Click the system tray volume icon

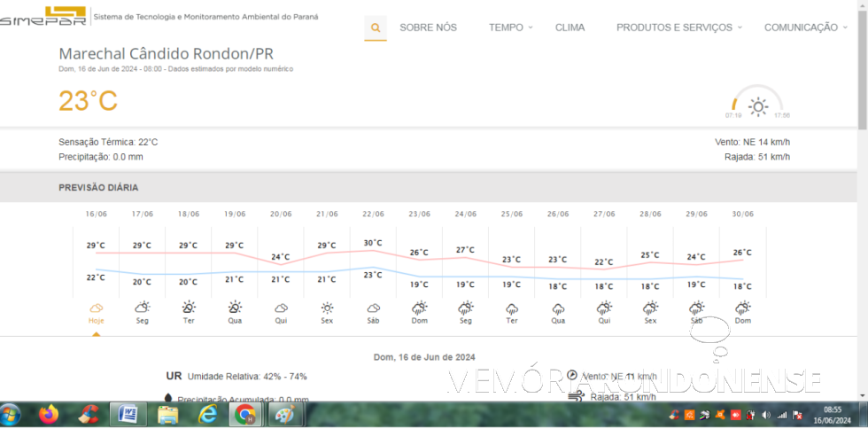coord(765,415)
